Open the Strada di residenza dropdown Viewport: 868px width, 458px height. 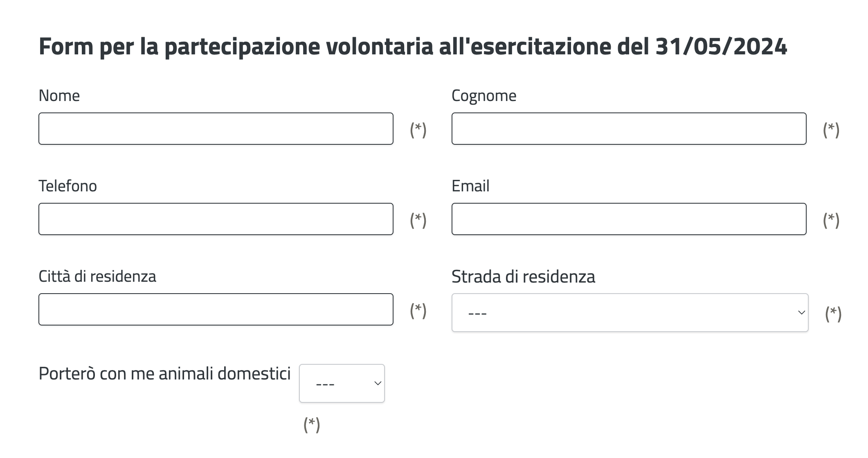coord(630,313)
